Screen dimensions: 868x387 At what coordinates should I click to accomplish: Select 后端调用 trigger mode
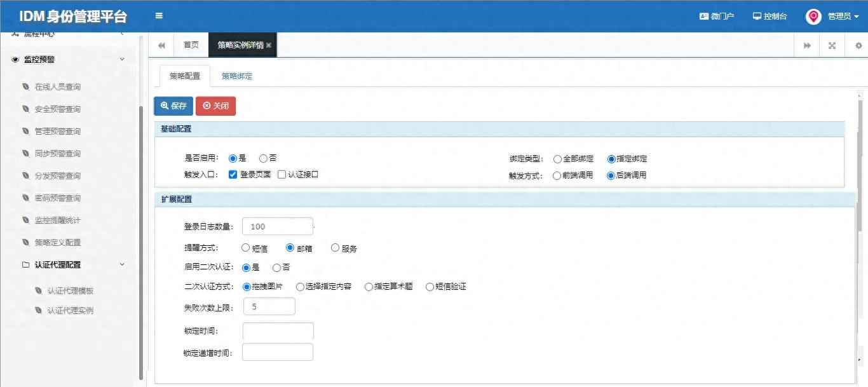pos(611,175)
